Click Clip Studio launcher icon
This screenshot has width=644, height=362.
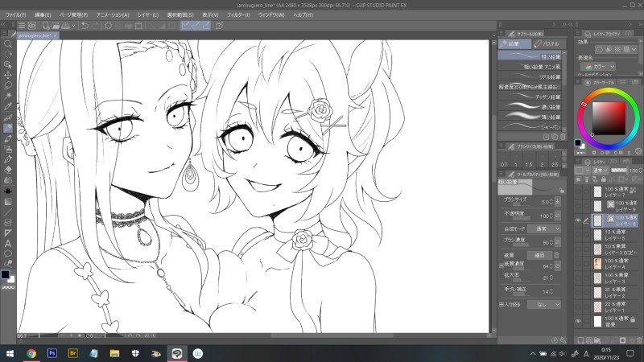tap(32, 26)
